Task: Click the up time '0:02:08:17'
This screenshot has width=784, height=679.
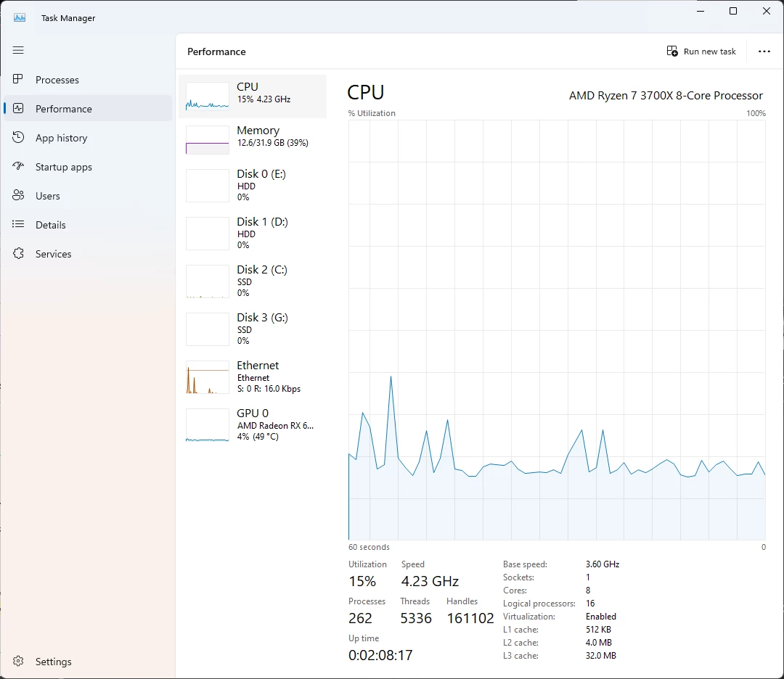Action: pos(380,655)
